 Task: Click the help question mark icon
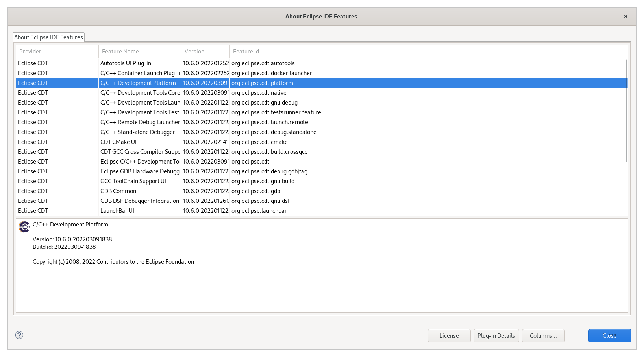19,335
